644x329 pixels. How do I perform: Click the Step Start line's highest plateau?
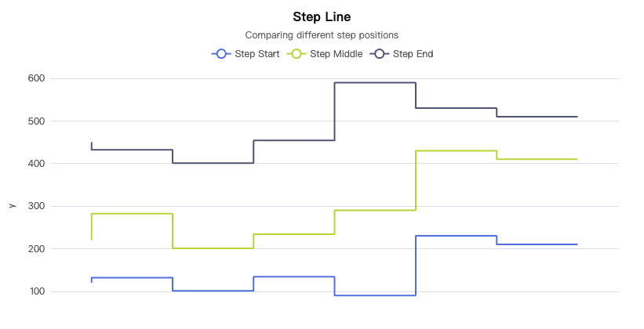[x=456, y=236]
